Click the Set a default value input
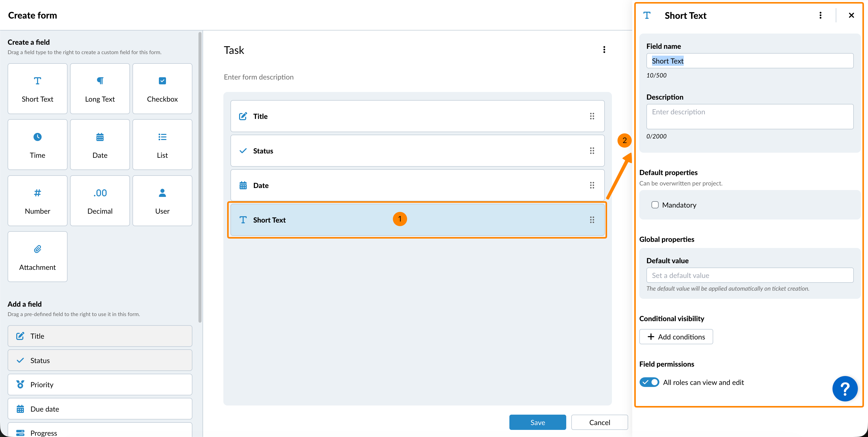The width and height of the screenshot is (868, 437). pyautogui.click(x=749, y=275)
